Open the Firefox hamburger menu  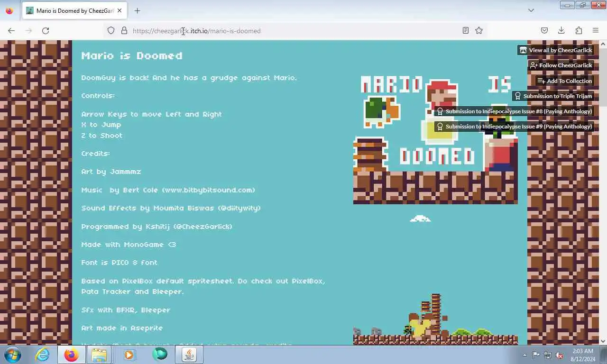click(x=596, y=30)
